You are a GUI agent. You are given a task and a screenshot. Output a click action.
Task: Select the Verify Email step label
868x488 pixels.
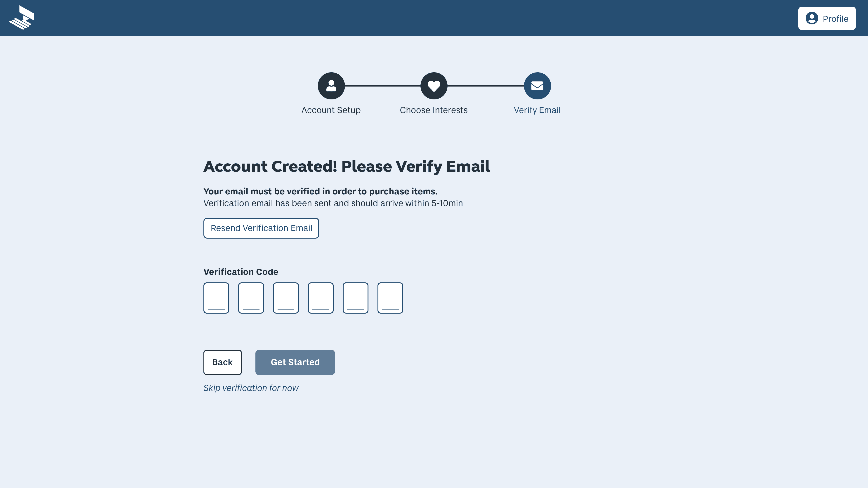[x=537, y=110]
